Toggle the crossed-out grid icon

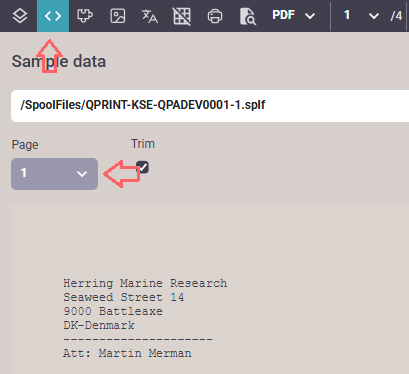(x=182, y=16)
